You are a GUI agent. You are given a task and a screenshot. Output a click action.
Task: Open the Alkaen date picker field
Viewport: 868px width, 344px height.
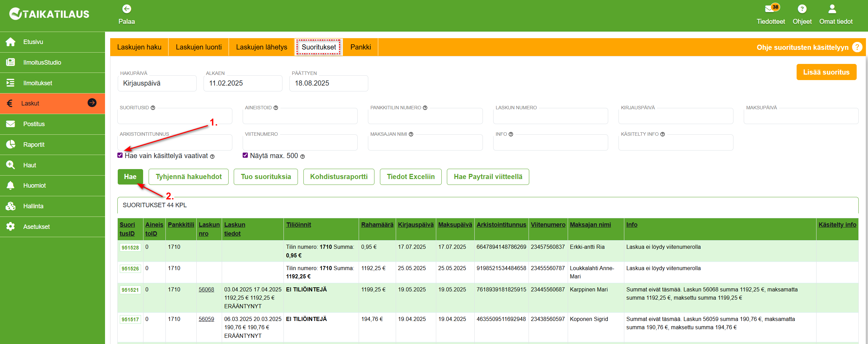243,84
